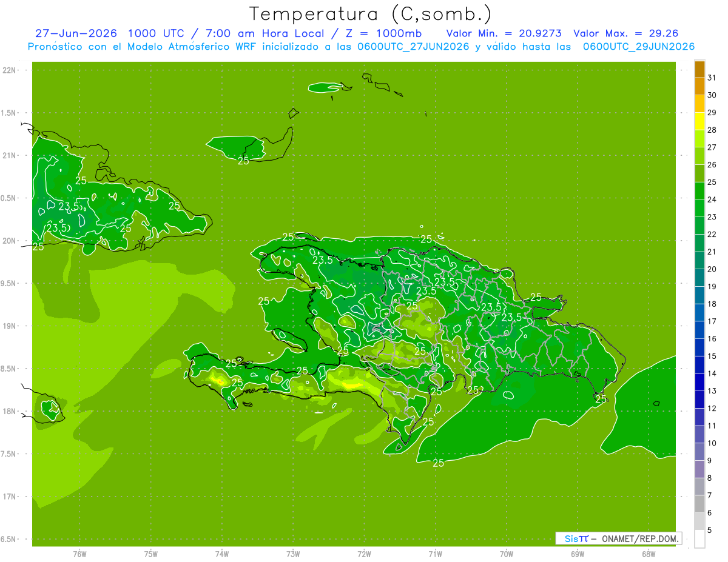
Task: Click the "19N" latitude axis label
Action: pos(10,326)
